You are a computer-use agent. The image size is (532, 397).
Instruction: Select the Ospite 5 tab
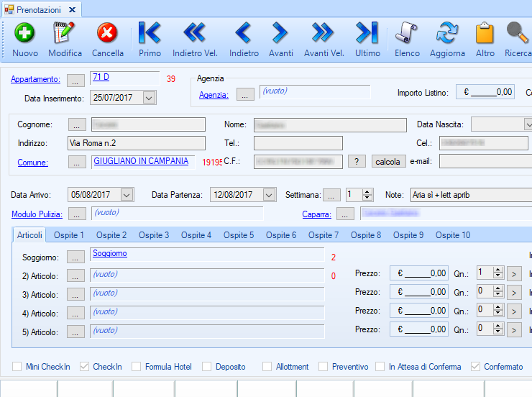coord(239,235)
